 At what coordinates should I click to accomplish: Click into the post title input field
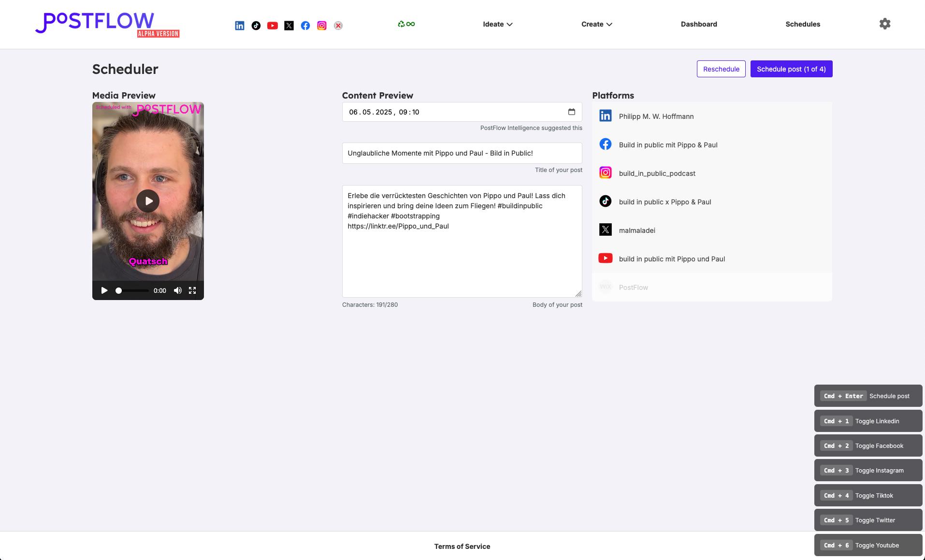coord(462,153)
